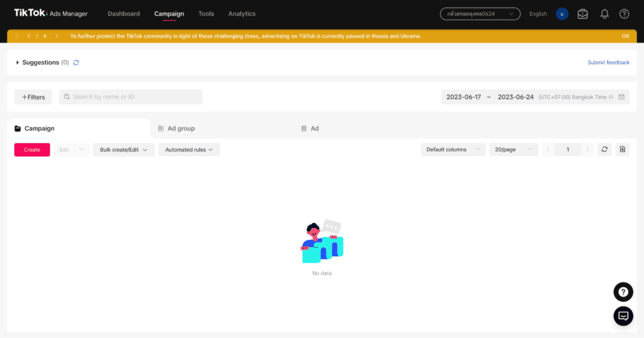Open the floating help question button
The height and width of the screenshot is (338, 644).
point(623,292)
